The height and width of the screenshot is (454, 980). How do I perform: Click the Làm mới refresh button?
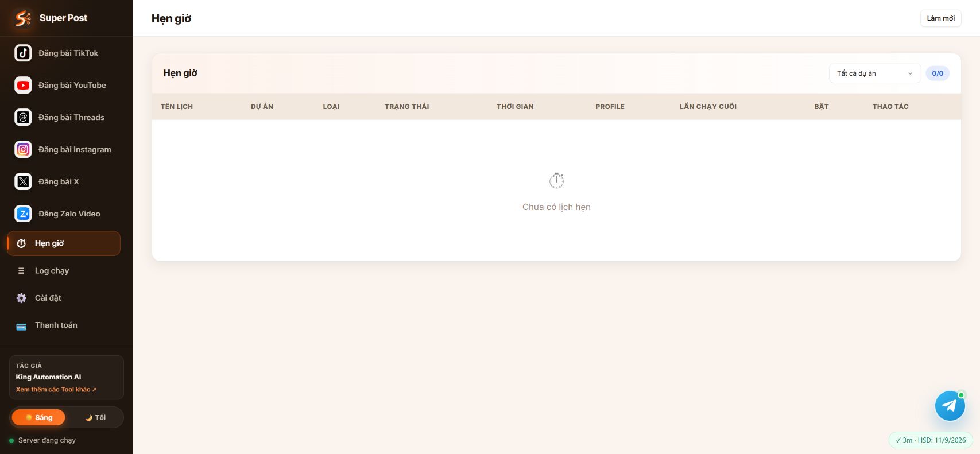[x=940, y=18]
